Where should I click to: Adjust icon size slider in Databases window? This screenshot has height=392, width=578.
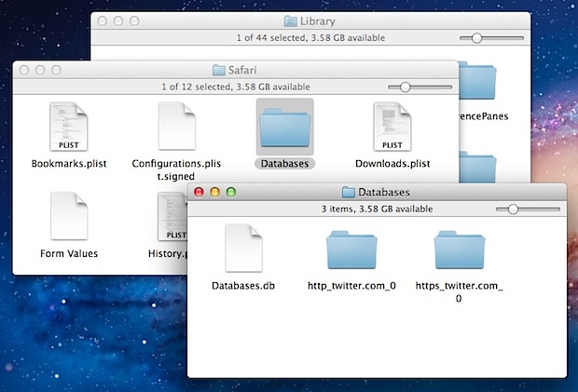click(x=528, y=210)
